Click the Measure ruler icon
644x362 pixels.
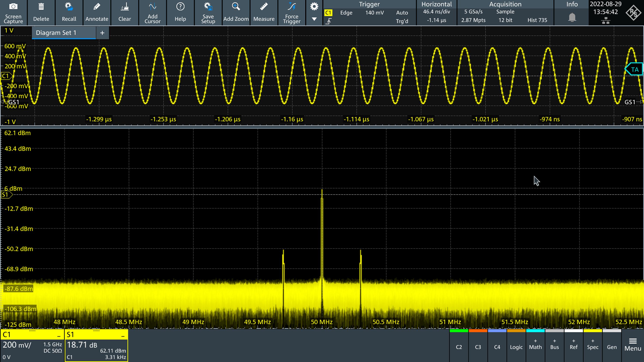[x=264, y=7]
